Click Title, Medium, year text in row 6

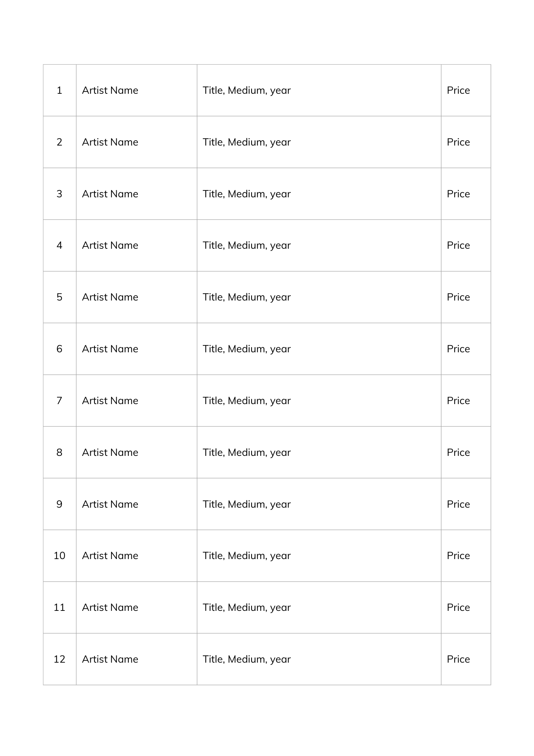pyautogui.click(x=247, y=349)
